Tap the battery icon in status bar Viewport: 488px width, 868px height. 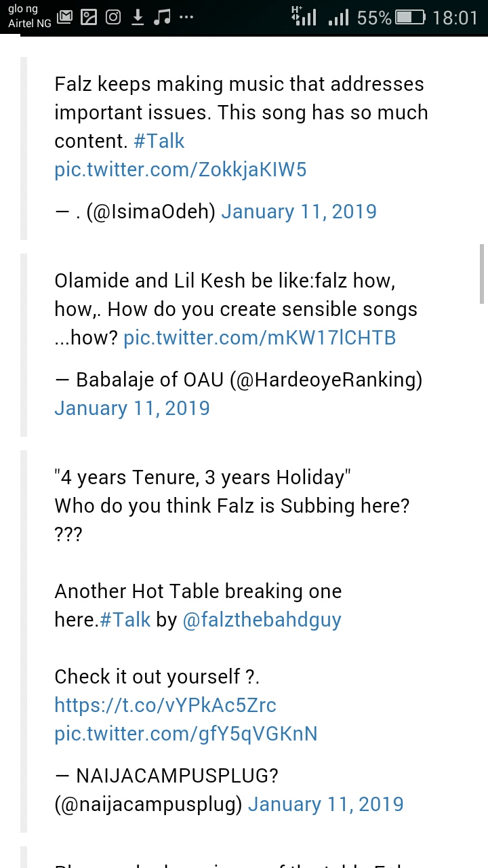(410, 18)
